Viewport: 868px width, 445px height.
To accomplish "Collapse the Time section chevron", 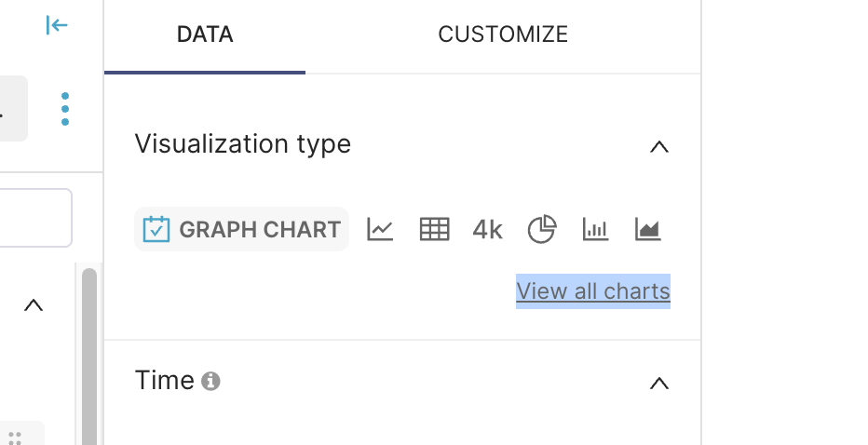I will tap(659, 383).
